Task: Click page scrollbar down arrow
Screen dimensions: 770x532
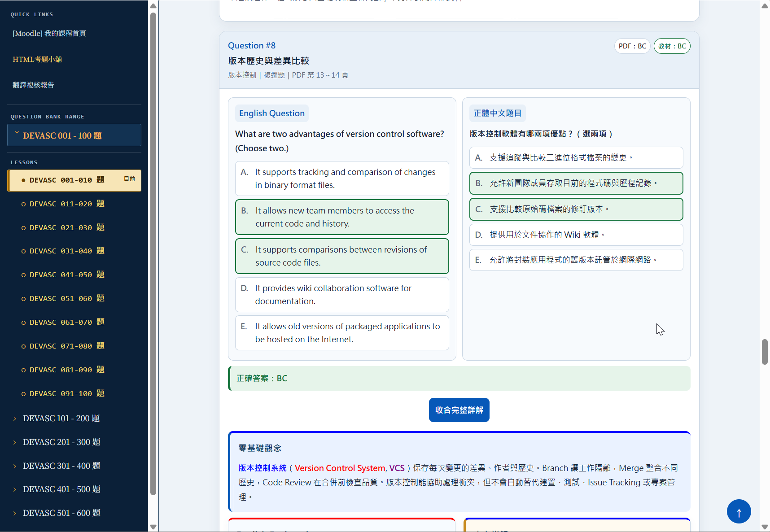Action: pyautogui.click(x=765, y=527)
